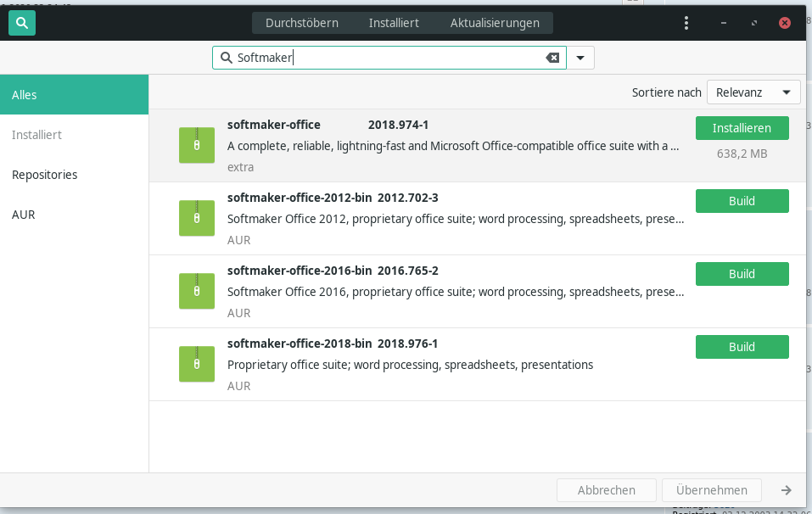Build softmaker-office-2018-bin package

click(x=742, y=347)
